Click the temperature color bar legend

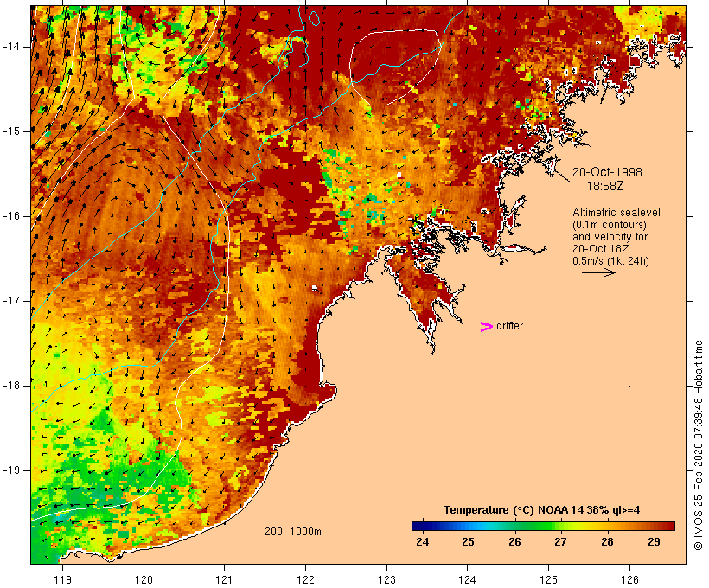543,526
